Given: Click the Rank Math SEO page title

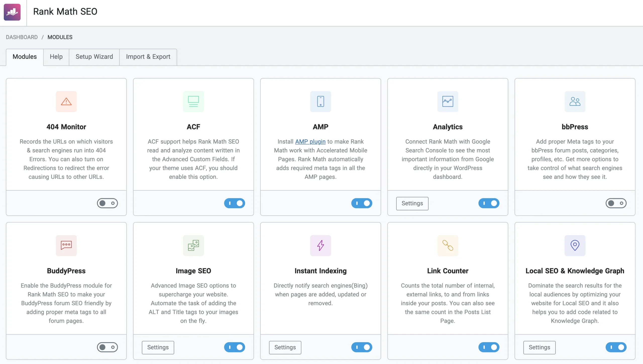Looking at the screenshot, I should click(65, 12).
